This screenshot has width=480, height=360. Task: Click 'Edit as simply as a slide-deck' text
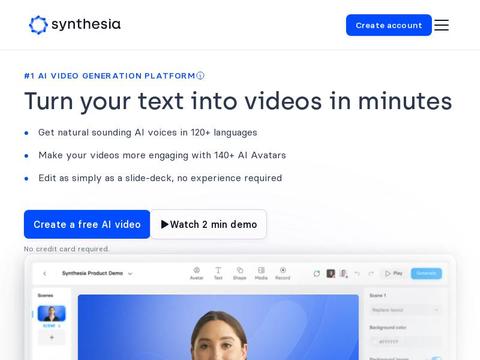[160, 178]
